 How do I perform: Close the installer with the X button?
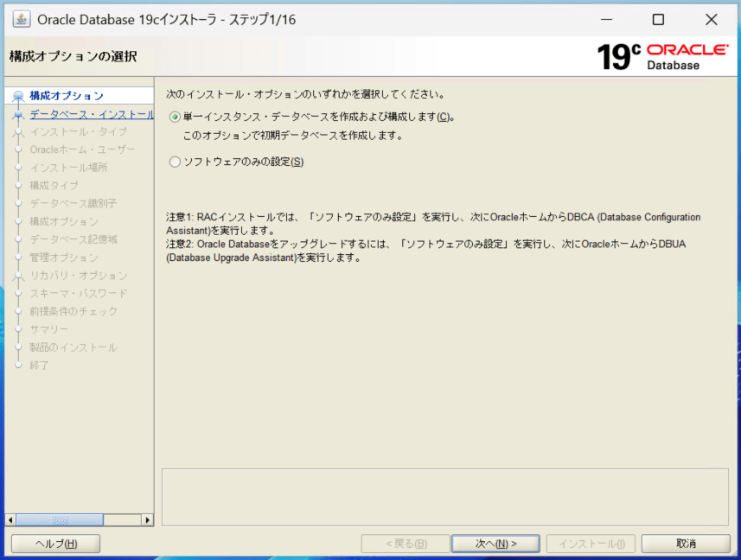point(711,19)
